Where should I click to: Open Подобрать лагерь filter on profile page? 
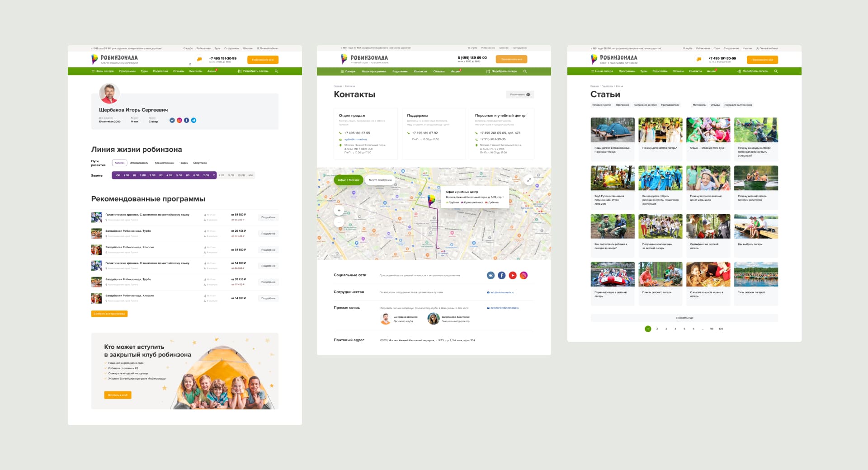click(x=253, y=71)
